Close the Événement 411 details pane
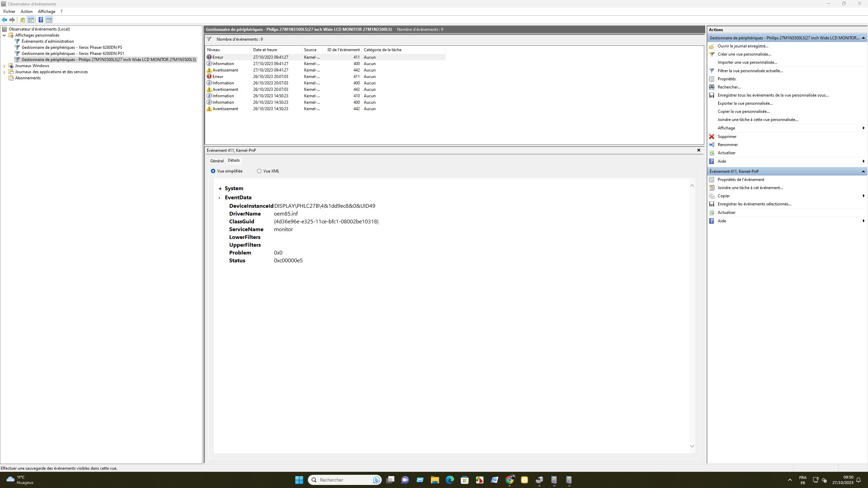The image size is (868, 488). click(x=698, y=150)
